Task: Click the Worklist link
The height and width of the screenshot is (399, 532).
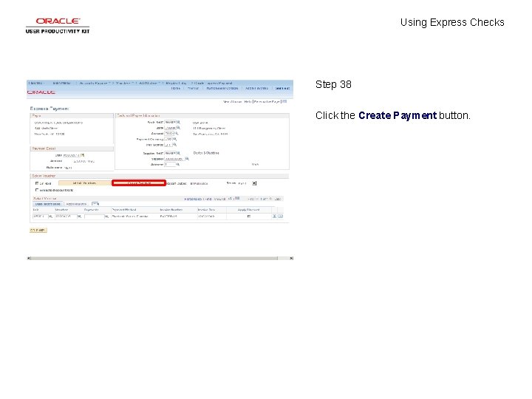Action: (x=193, y=88)
